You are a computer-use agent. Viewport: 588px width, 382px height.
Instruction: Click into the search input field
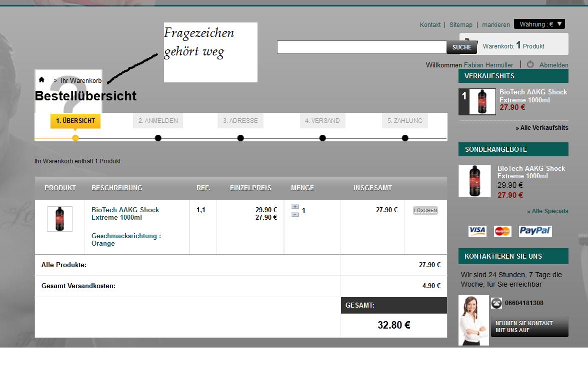361,47
